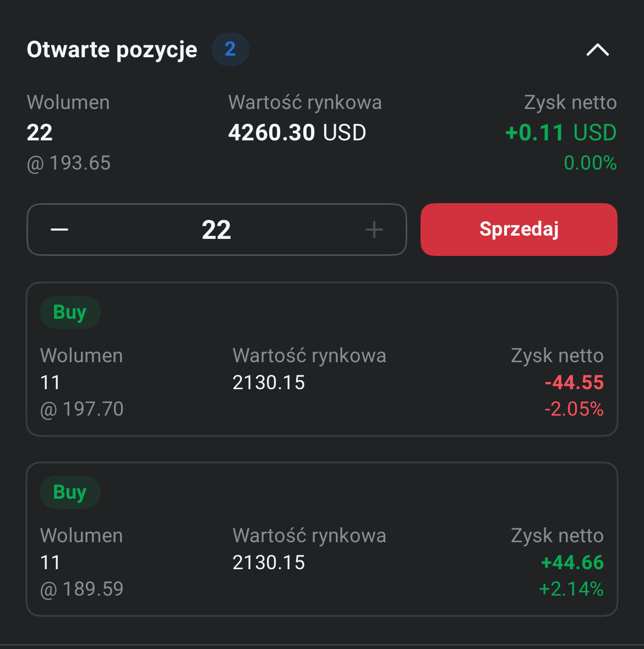Click the red -44.55 net loss value

click(574, 383)
